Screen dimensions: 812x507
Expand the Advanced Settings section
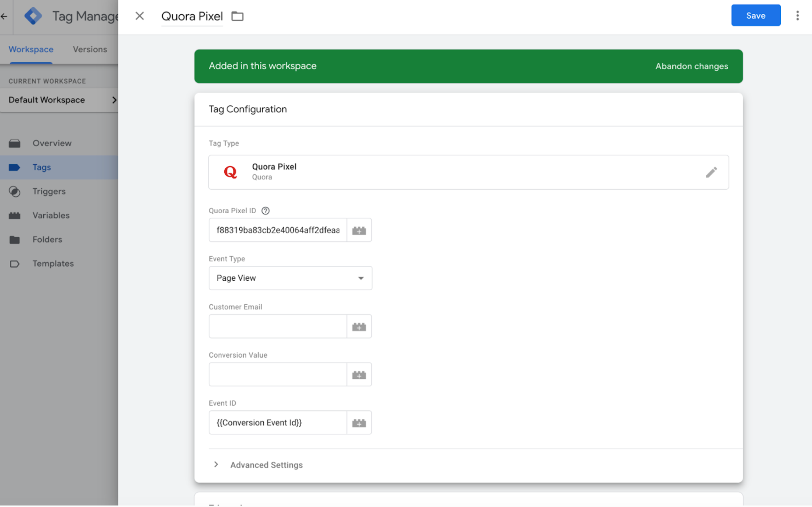[x=266, y=465]
